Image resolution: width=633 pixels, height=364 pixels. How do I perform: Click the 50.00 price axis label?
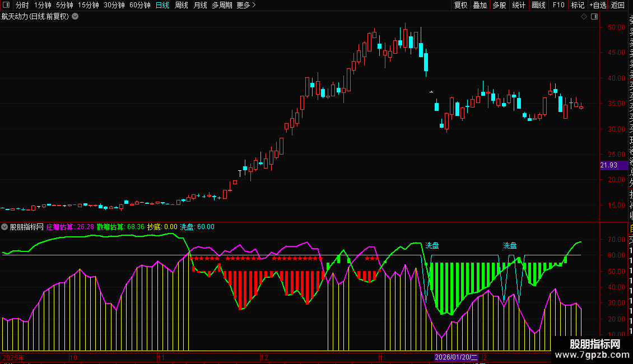tap(616, 27)
